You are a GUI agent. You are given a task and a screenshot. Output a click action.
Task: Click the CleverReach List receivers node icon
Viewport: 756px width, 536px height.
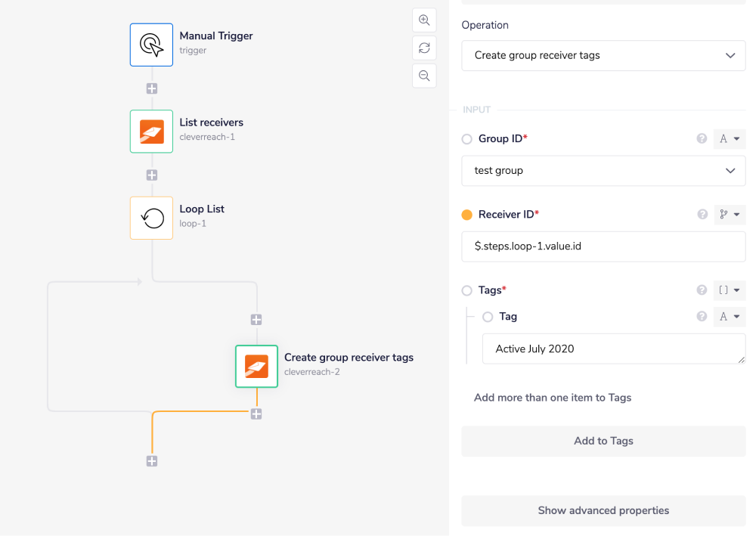coord(151,132)
